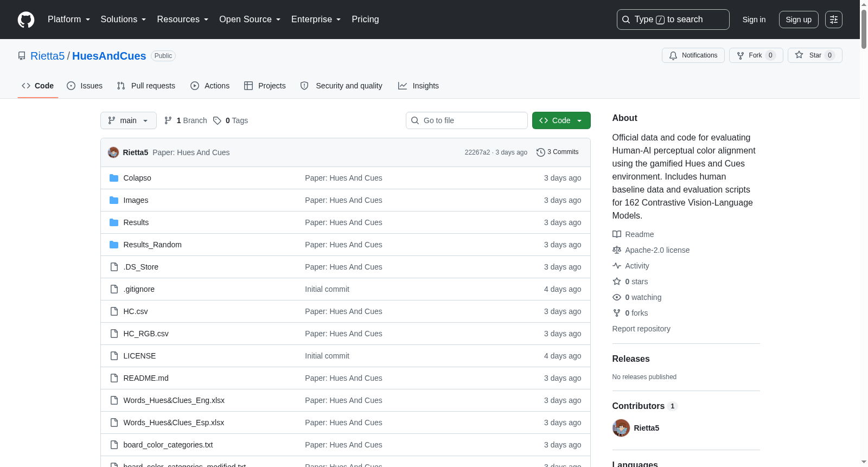Open the 'Paper: Hues And Cues' latest commit message
This screenshot has width=868, height=467.
[x=191, y=152]
